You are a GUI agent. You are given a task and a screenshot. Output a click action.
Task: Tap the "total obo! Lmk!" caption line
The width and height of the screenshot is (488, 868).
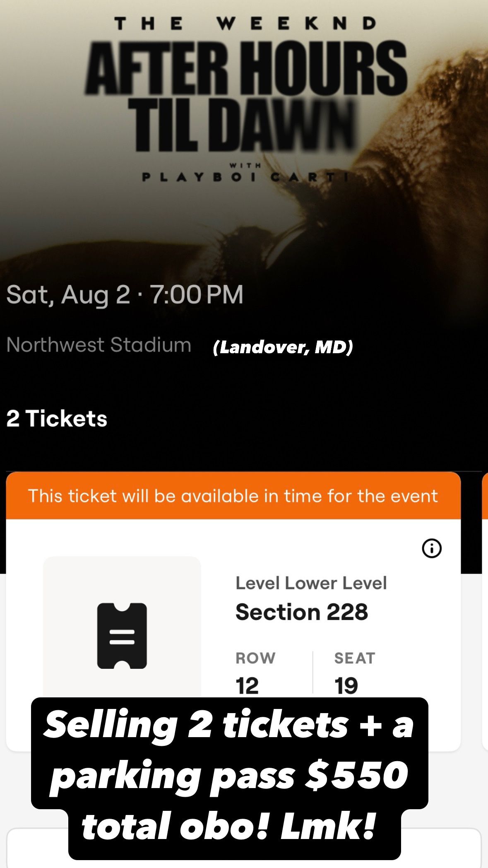pyautogui.click(x=229, y=826)
